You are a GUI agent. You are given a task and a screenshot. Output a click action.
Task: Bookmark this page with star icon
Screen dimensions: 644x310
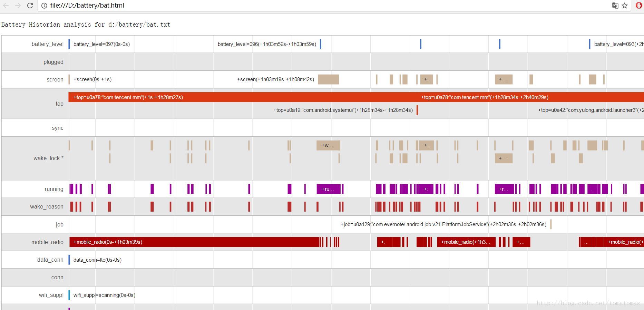click(x=625, y=6)
